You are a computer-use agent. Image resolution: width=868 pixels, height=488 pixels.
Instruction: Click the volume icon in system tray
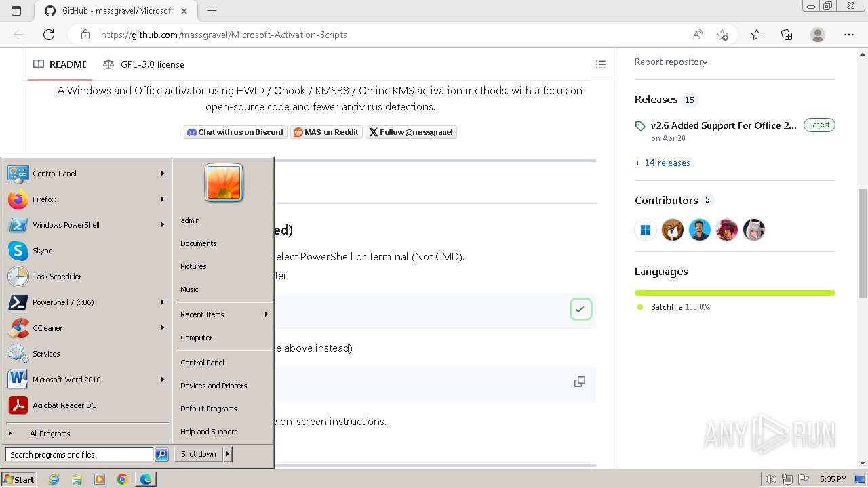point(771,479)
